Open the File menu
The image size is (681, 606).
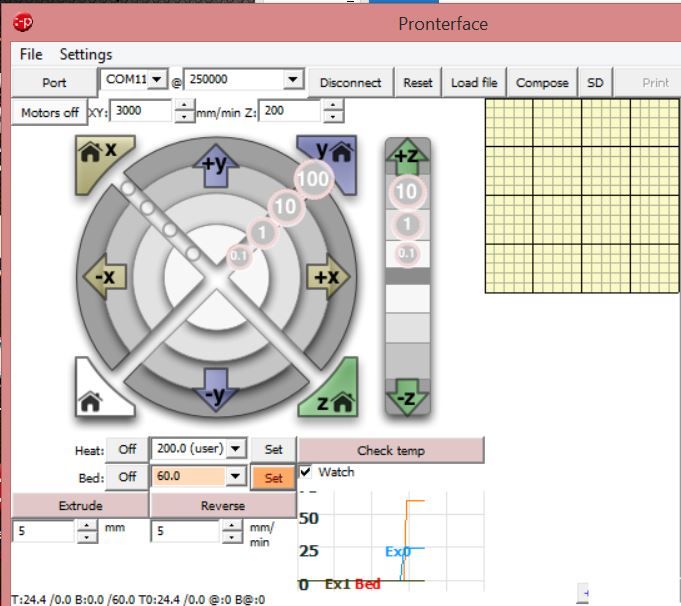click(x=31, y=54)
